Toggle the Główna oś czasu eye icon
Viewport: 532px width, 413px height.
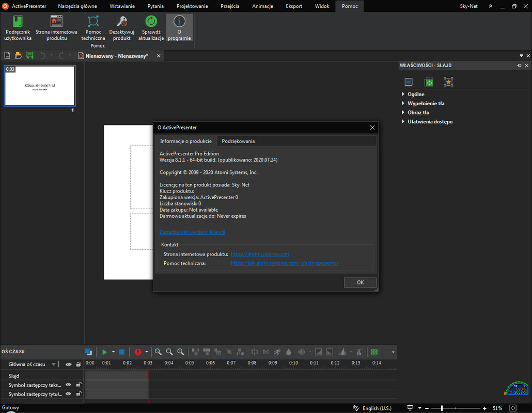[68, 364]
